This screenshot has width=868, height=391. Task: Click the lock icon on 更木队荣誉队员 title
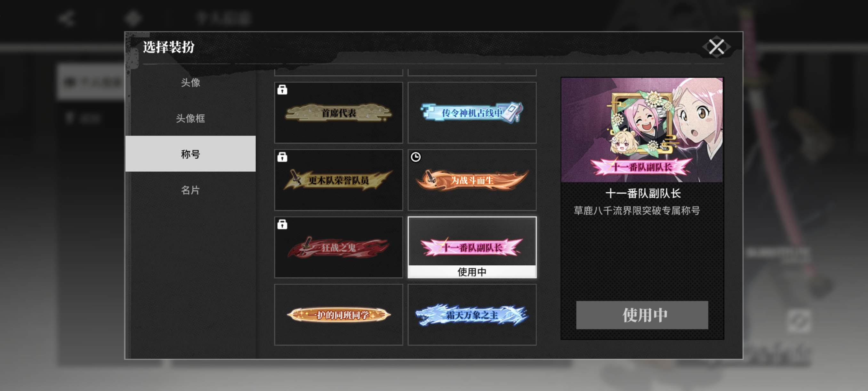(282, 157)
